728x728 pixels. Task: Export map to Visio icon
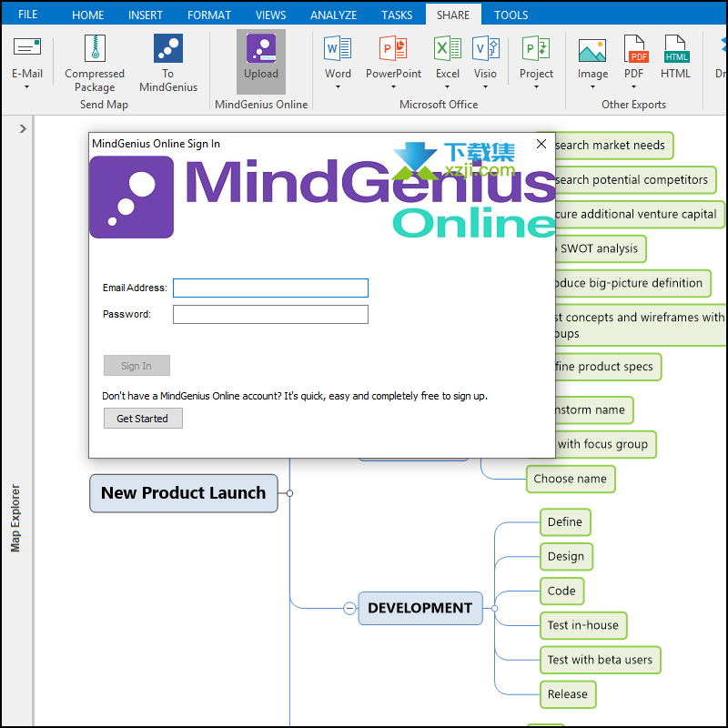tap(486, 48)
